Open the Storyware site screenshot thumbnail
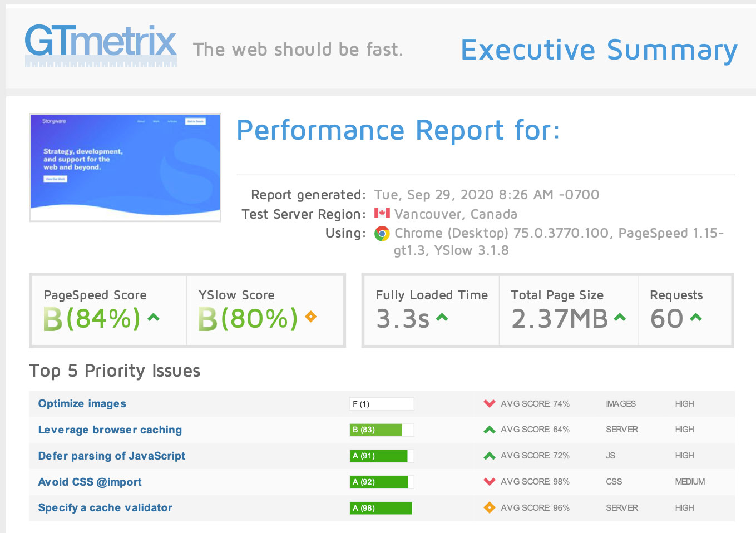 click(x=125, y=168)
